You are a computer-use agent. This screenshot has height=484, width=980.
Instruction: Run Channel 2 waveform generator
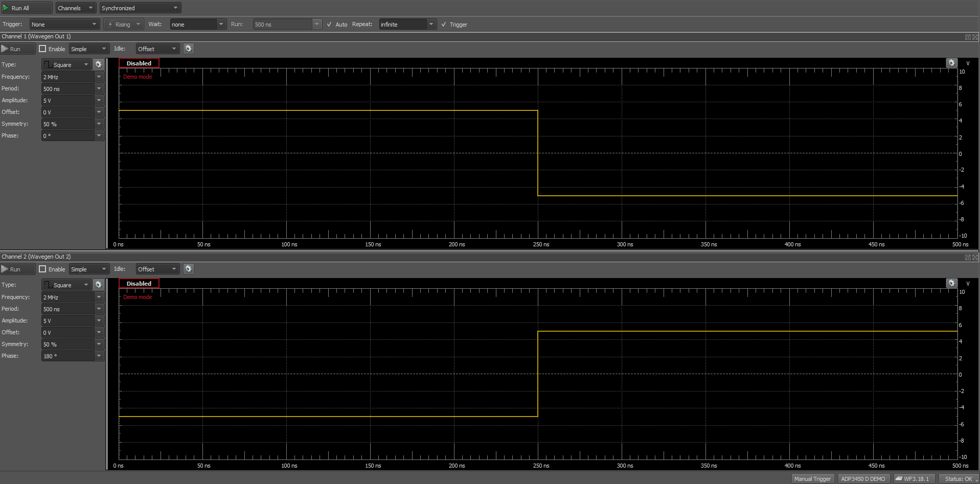point(18,269)
